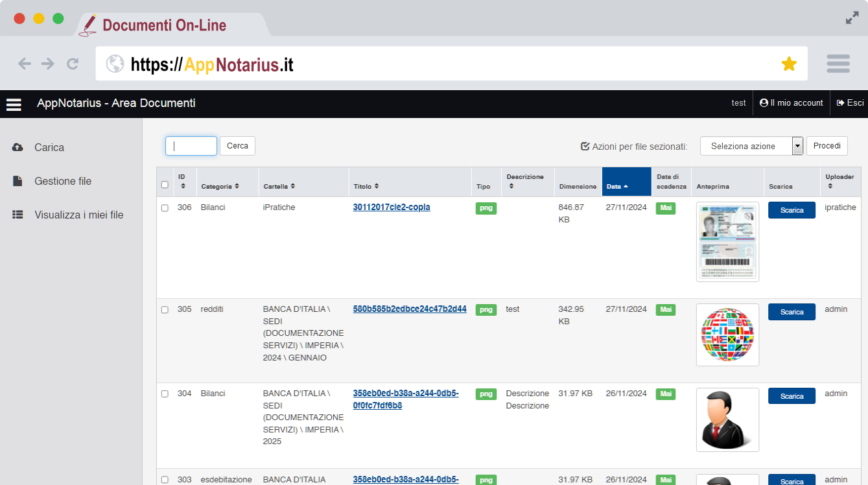Click the browser back arrow
Viewport: 868px width, 485px height.
(x=25, y=64)
